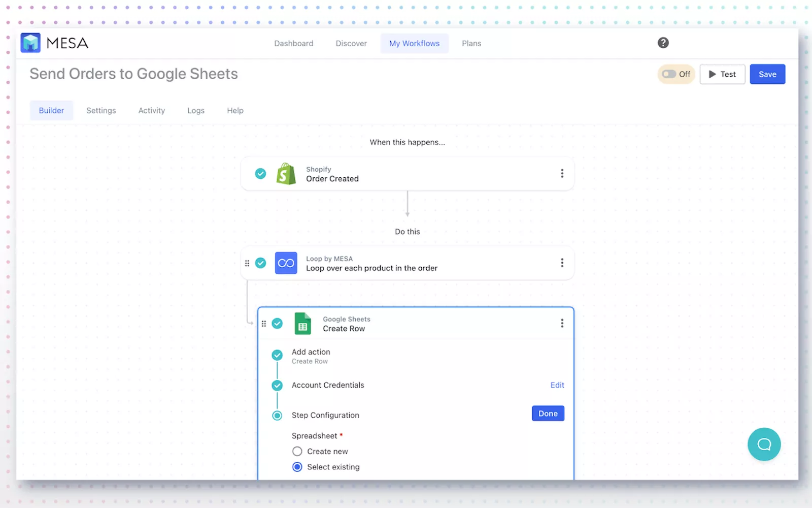Screen dimensions: 812x508
Task: Click the Add action step checkmark
Action: point(277,355)
